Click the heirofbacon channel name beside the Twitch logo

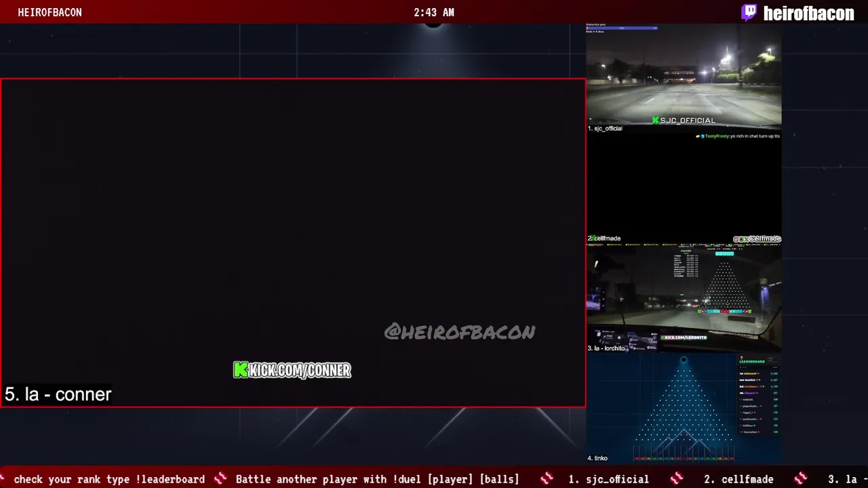click(808, 13)
